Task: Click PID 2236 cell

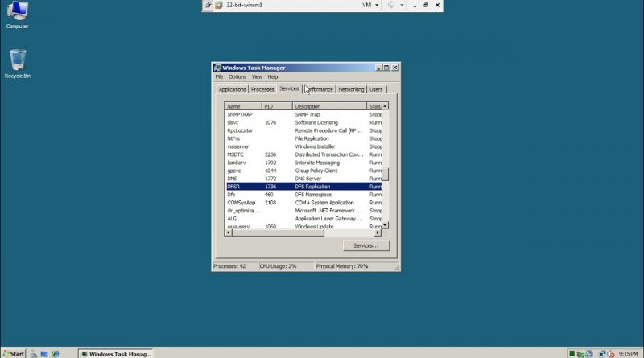Action: coord(270,154)
